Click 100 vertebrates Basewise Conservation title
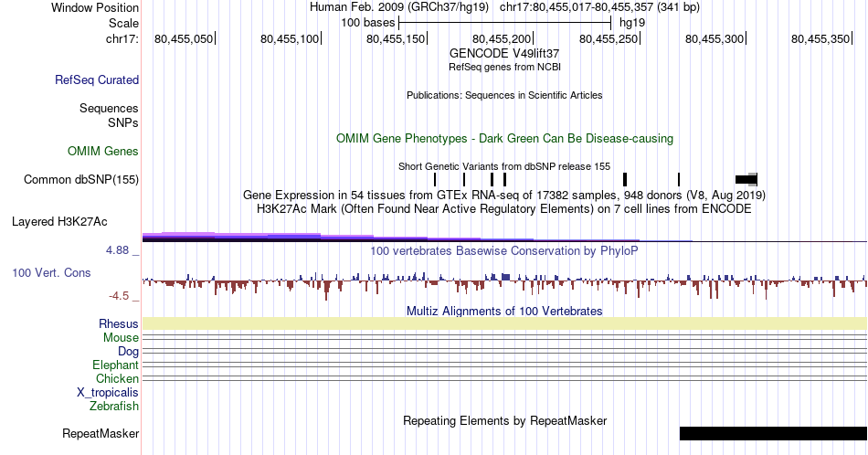868x455 pixels. coord(504,250)
